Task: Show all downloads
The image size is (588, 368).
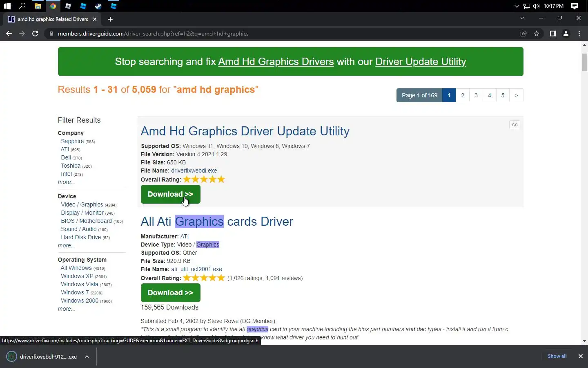Action: click(x=557, y=356)
